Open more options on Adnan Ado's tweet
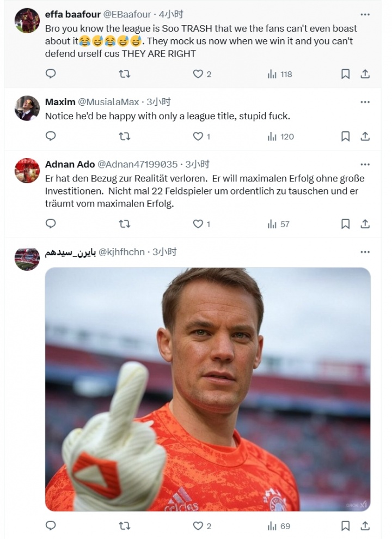Image resolution: width=392 pixels, height=539 pixels. click(x=365, y=164)
